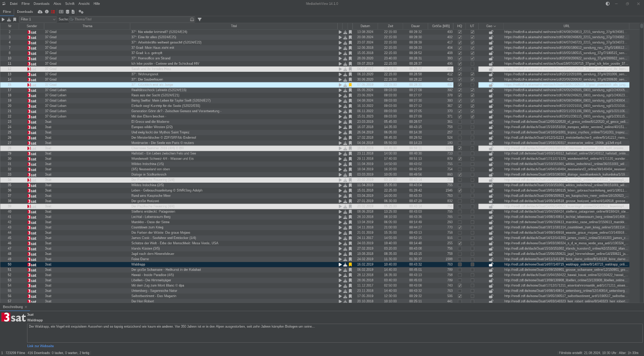Open the Hilfe menu
Screen dimensions: 644x356
point(97,4)
